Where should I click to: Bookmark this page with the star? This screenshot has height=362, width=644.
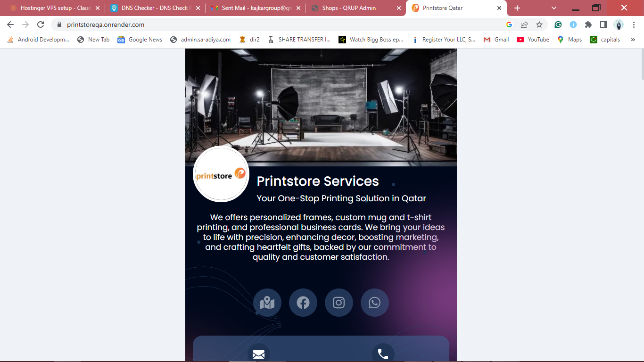tap(539, 25)
